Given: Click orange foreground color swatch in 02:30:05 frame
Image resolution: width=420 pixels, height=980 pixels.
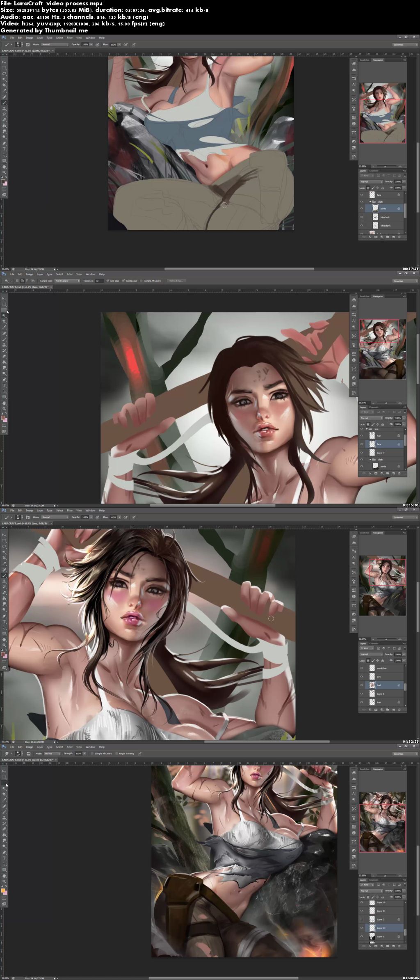Looking at the screenshot, I should [x=3, y=890].
